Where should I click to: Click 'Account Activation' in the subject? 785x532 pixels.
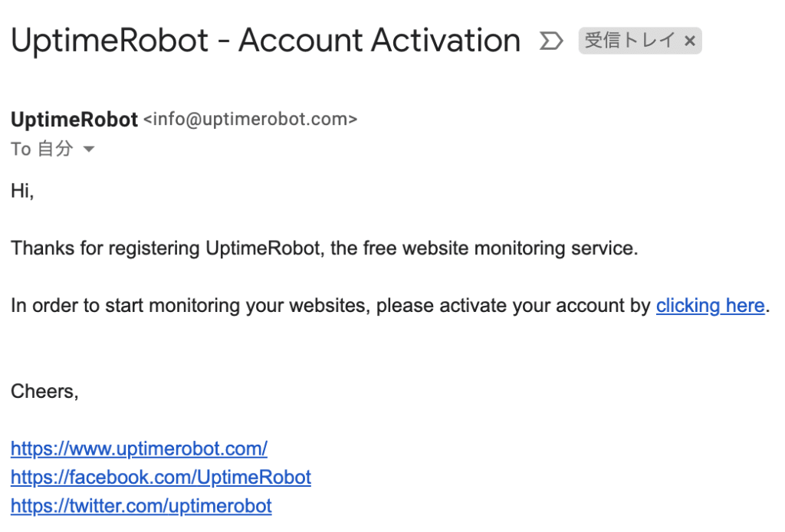pyautogui.click(x=379, y=41)
